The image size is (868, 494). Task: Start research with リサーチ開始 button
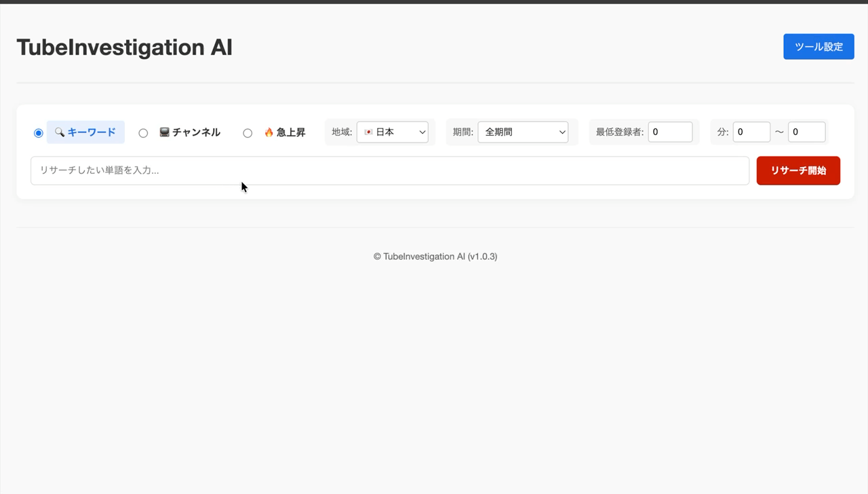click(798, 170)
